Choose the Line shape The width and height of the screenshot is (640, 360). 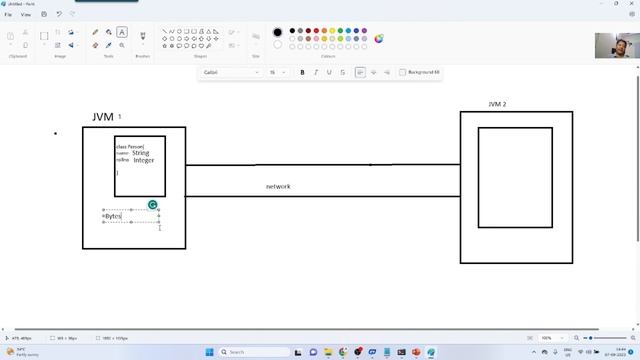pyautogui.click(x=164, y=31)
